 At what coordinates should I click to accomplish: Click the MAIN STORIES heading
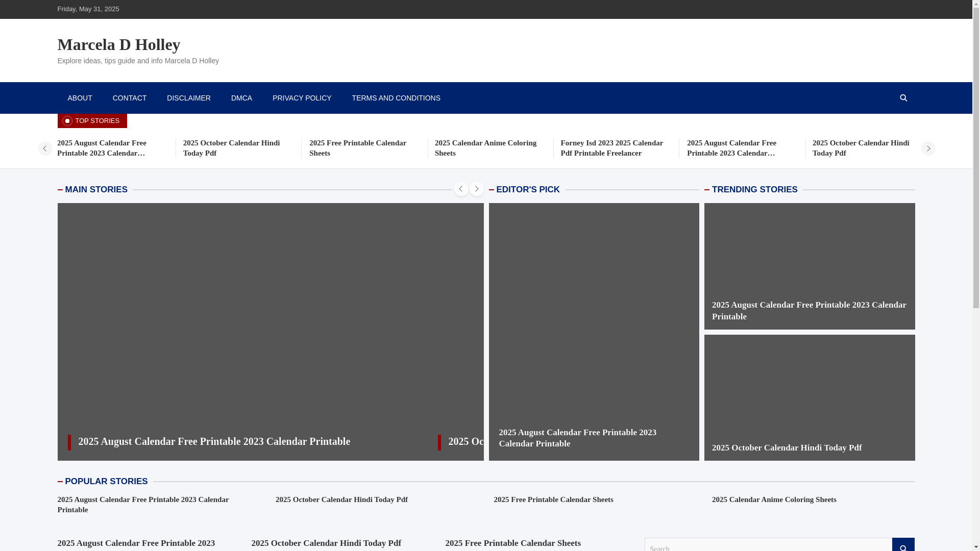point(96,189)
